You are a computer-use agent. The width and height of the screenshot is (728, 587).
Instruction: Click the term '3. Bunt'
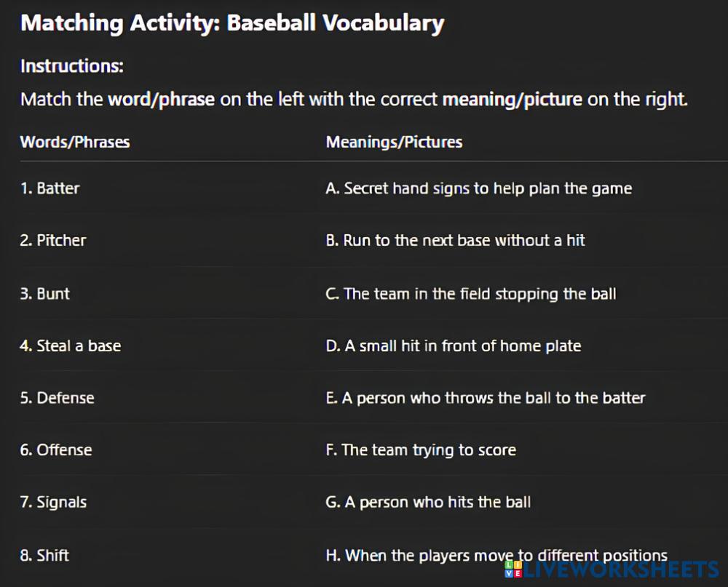pyautogui.click(x=44, y=294)
